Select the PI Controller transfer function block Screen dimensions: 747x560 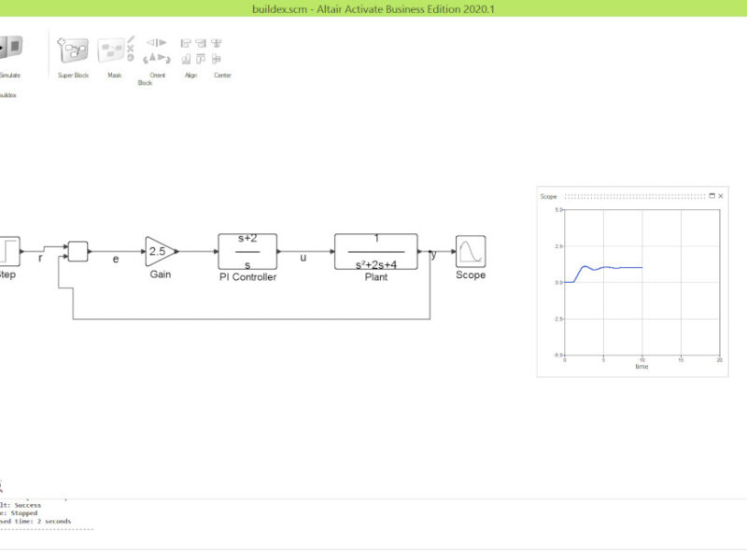tap(247, 251)
